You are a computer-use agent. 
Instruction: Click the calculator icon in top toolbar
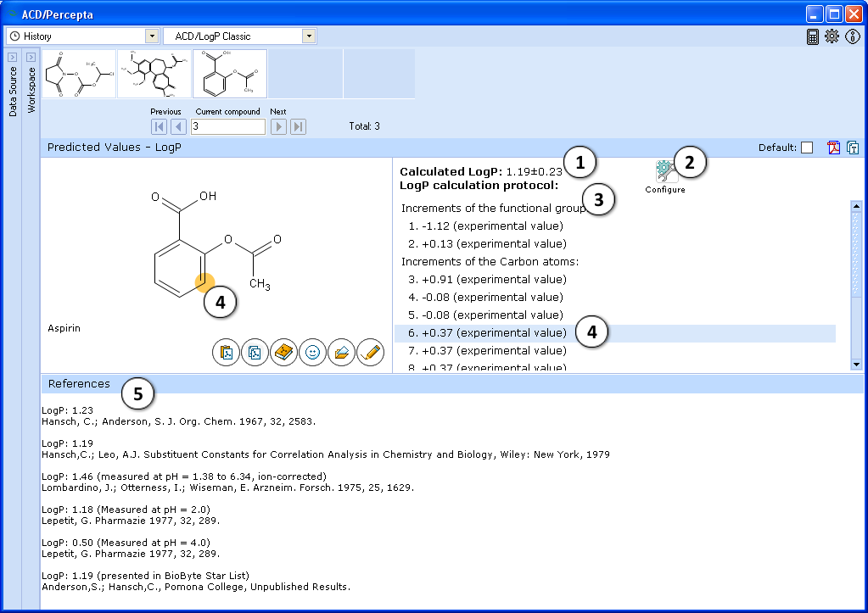click(813, 36)
